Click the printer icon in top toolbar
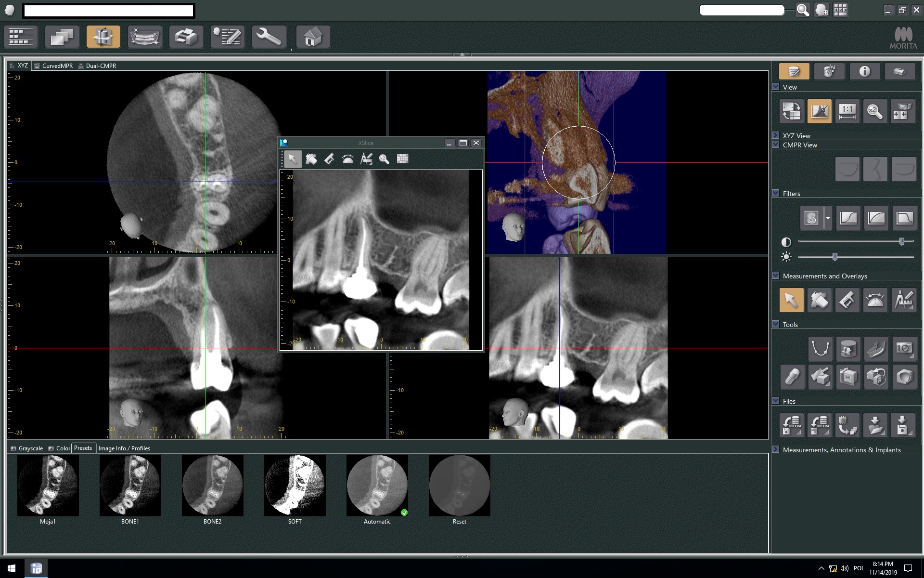The width and height of the screenshot is (924, 578). [186, 37]
